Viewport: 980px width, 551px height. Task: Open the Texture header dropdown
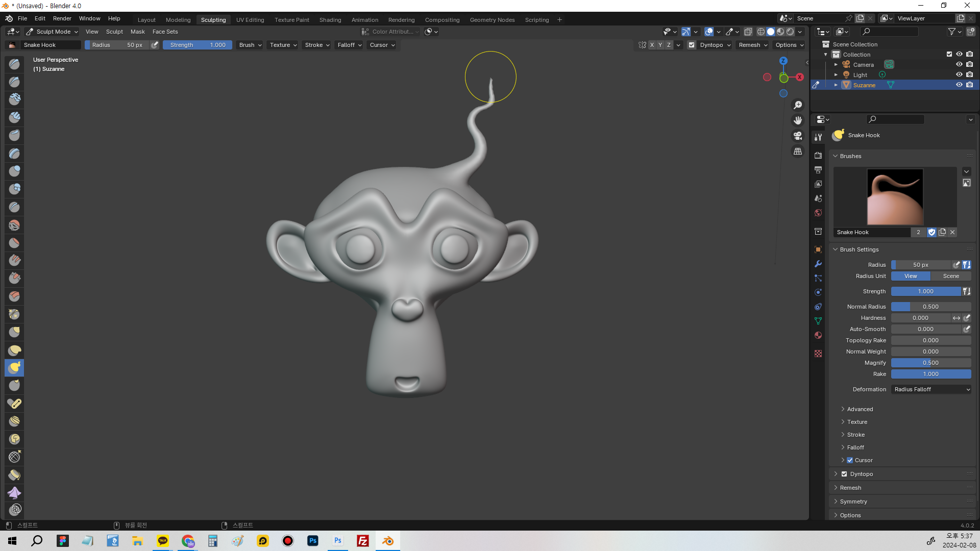283,45
